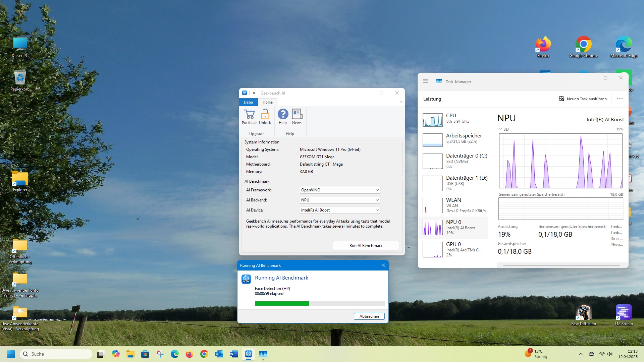Image resolution: width=644 pixels, height=362 pixels.
Task: Click the Run AI Benchmark button
Action: coord(366,245)
